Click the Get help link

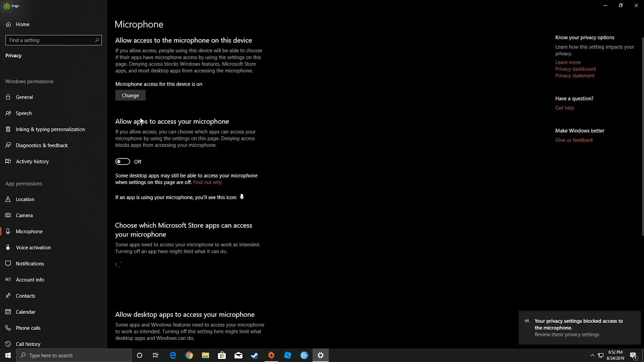click(x=565, y=108)
